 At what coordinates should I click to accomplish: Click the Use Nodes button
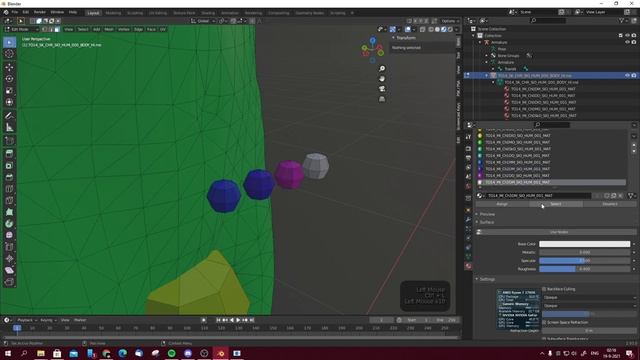tap(559, 232)
